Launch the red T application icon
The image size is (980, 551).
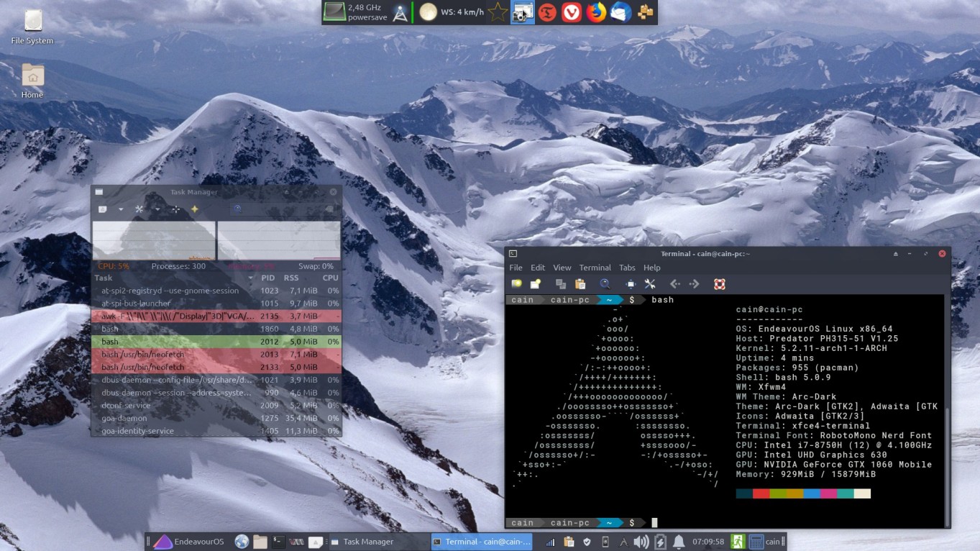547,12
